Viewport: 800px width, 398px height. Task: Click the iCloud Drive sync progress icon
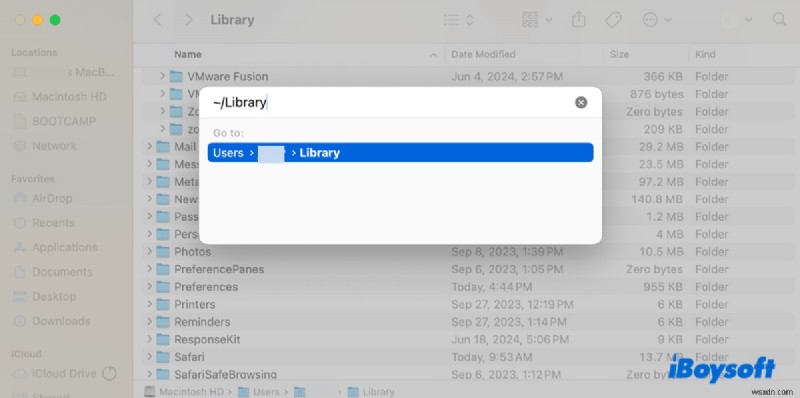[109, 374]
